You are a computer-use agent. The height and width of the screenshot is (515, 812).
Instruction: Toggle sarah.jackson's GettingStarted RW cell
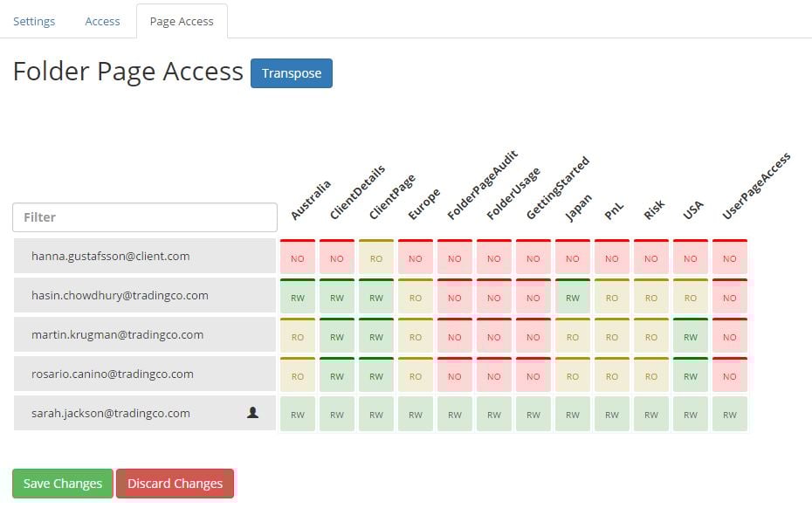(533, 414)
